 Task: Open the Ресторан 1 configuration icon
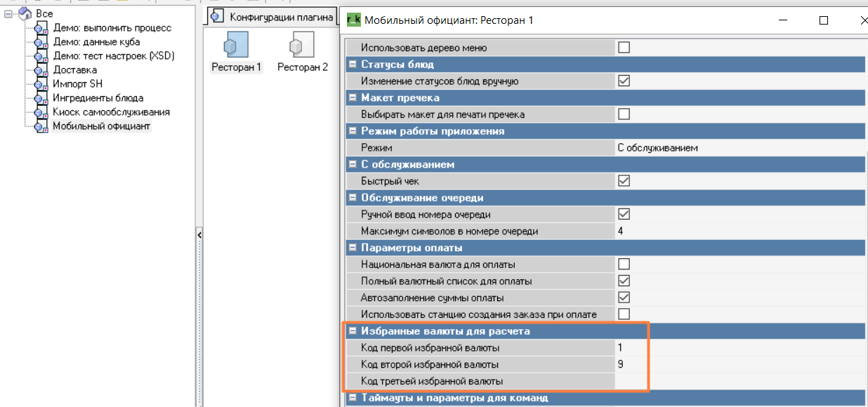point(236,46)
